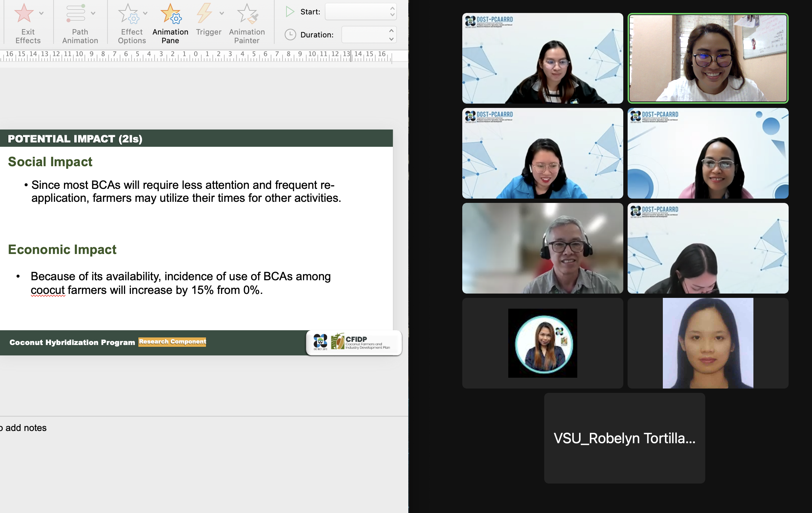Expand the Exit Effects dropdown arrow

pos(41,13)
